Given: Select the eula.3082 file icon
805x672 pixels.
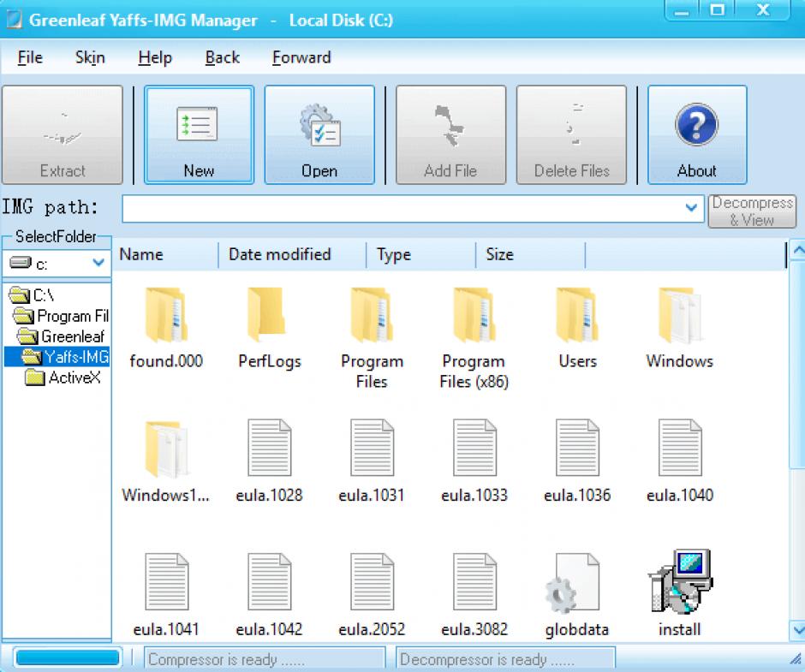Looking at the screenshot, I should (x=475, y=581).
